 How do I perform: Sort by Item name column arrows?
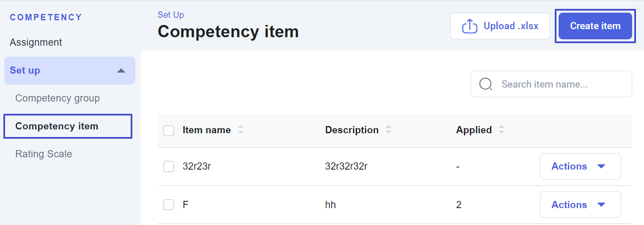coord(241,130)
